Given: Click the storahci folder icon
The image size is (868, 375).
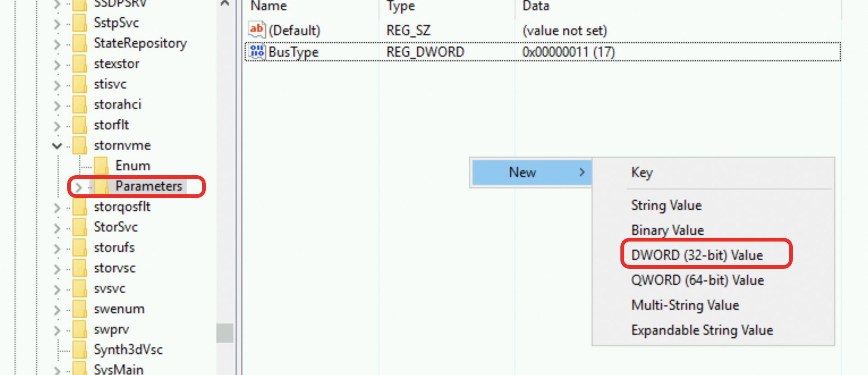Looking at the screenshot, I should coord(80,104).
